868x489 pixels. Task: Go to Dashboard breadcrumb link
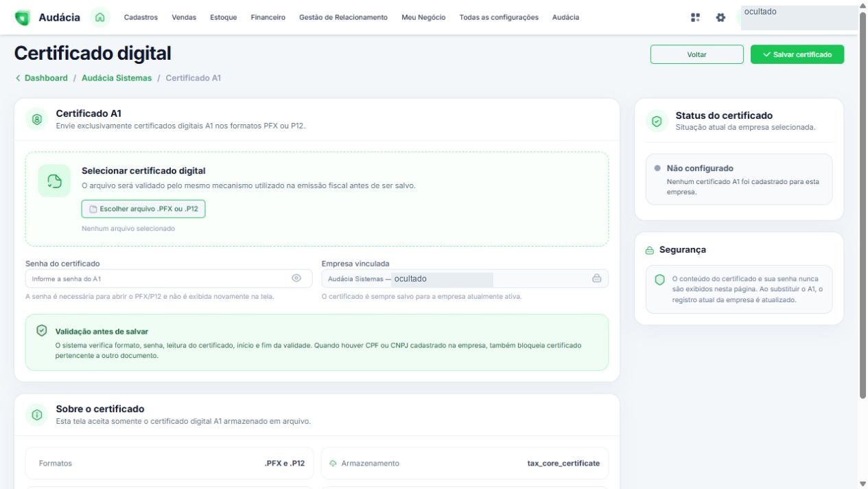[46, 78]
